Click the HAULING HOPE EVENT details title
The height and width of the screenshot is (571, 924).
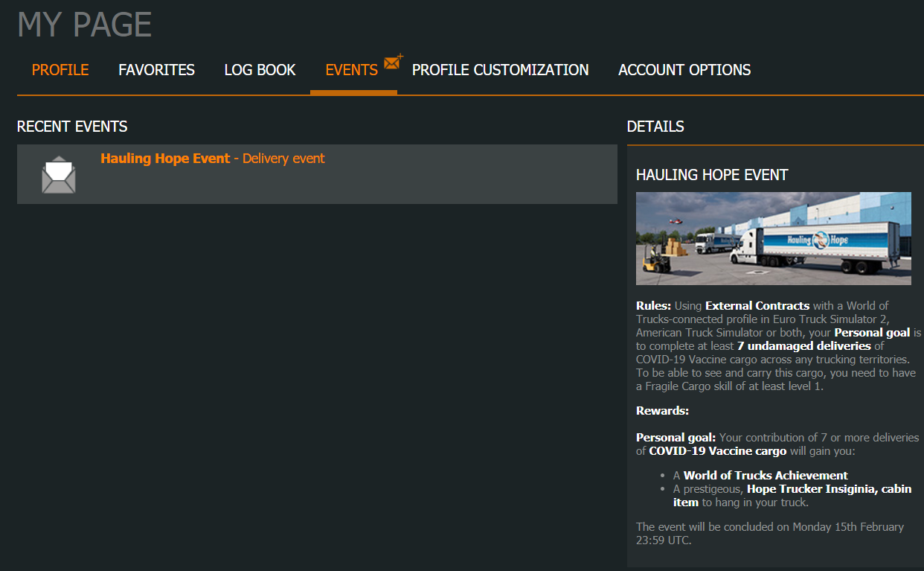click(712, 175)
